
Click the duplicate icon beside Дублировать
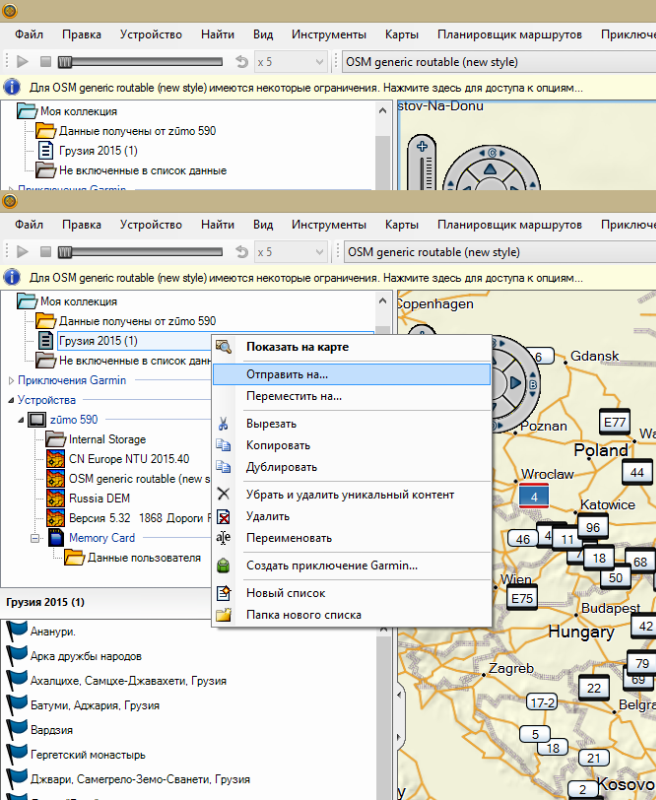(223, 467)
